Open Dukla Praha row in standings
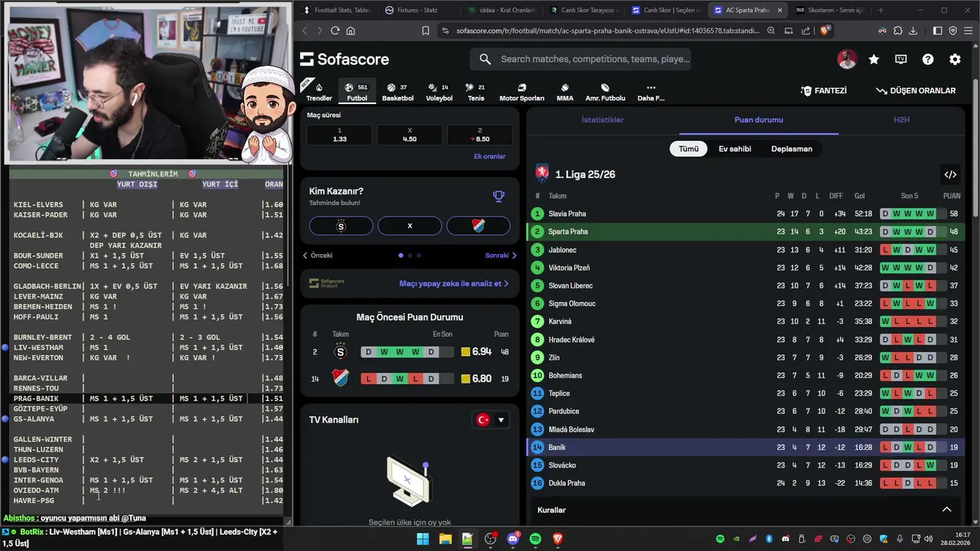Image resolution: width=980 pixels, height=551 pixels. point(746,483)
